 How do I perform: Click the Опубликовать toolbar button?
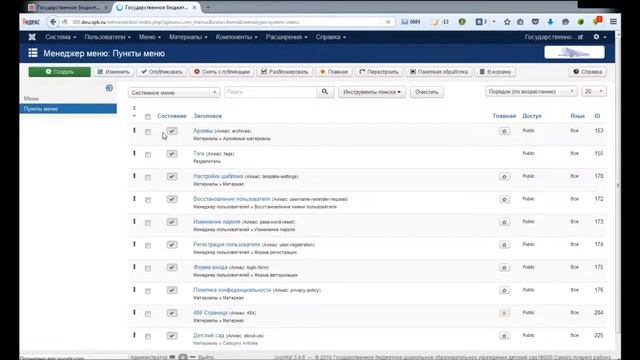(x=162, y=72)
